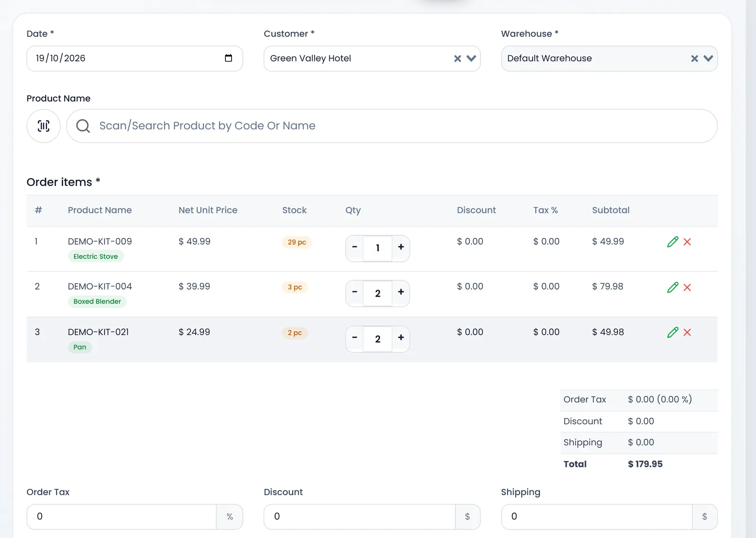Open the date picker calendar icon
The height and width of the screenshot is (538, 756).
pos(229,58)
